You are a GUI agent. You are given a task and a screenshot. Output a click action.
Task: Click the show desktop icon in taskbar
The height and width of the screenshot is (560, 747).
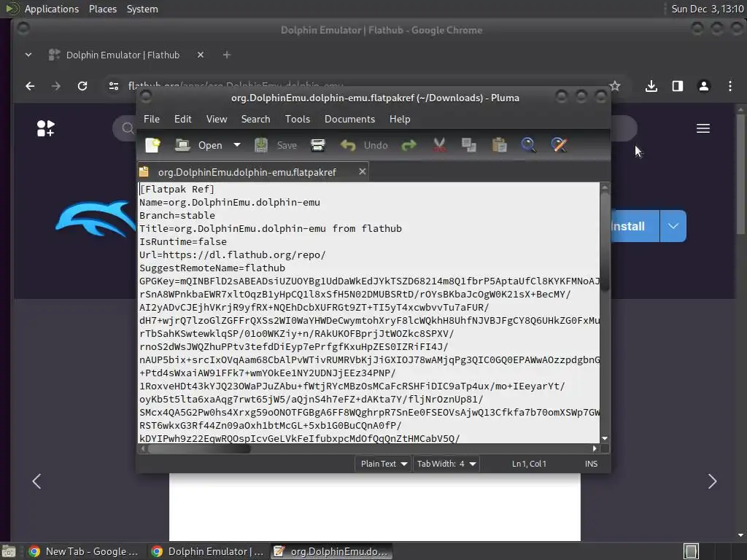(9, 551)
